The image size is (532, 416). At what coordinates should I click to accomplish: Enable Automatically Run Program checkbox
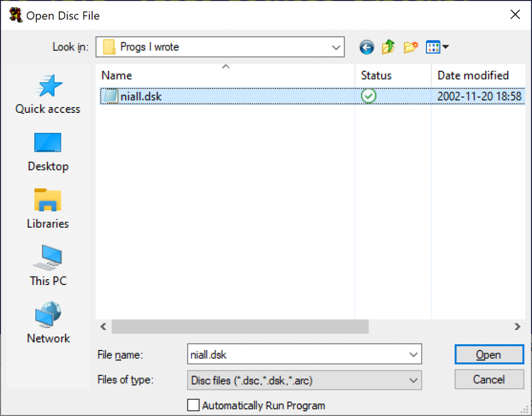(193, 405)
